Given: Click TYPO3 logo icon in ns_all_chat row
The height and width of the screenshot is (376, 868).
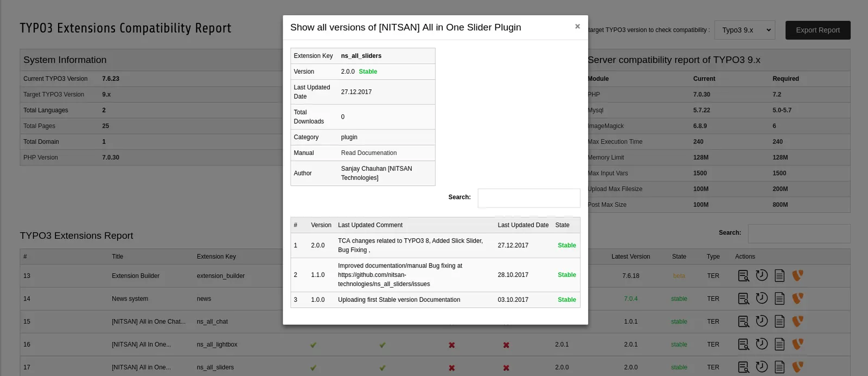Looking at the screenshot, I should click(x=797, y=321).
